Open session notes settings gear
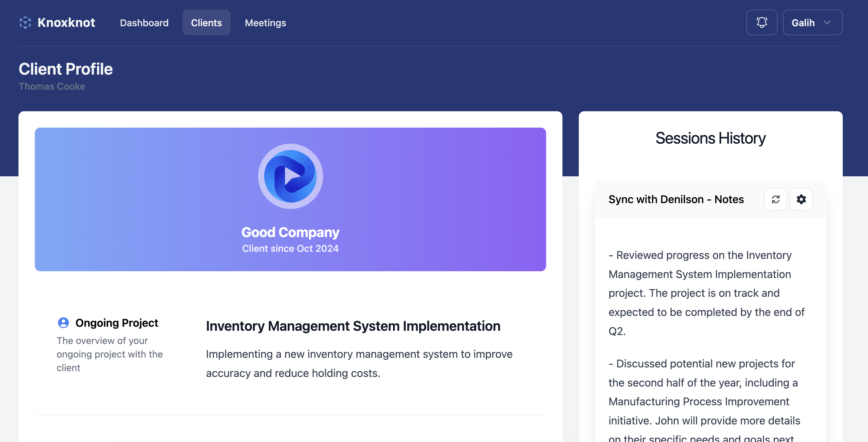 (x=801, y=199)
